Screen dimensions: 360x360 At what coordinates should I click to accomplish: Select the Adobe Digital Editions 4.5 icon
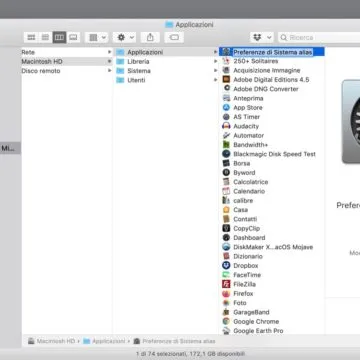point(226,80)
